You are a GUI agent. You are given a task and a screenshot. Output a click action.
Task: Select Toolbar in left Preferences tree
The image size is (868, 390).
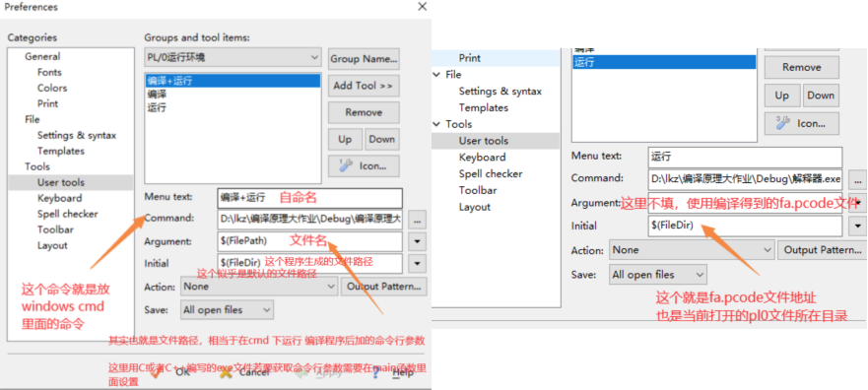(x=55, y=229)
